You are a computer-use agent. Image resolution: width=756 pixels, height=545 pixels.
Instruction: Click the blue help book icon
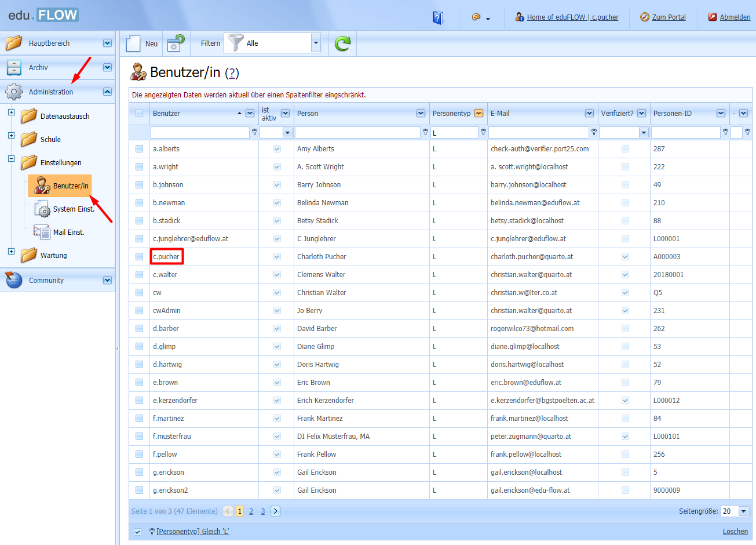pos(438,17)
